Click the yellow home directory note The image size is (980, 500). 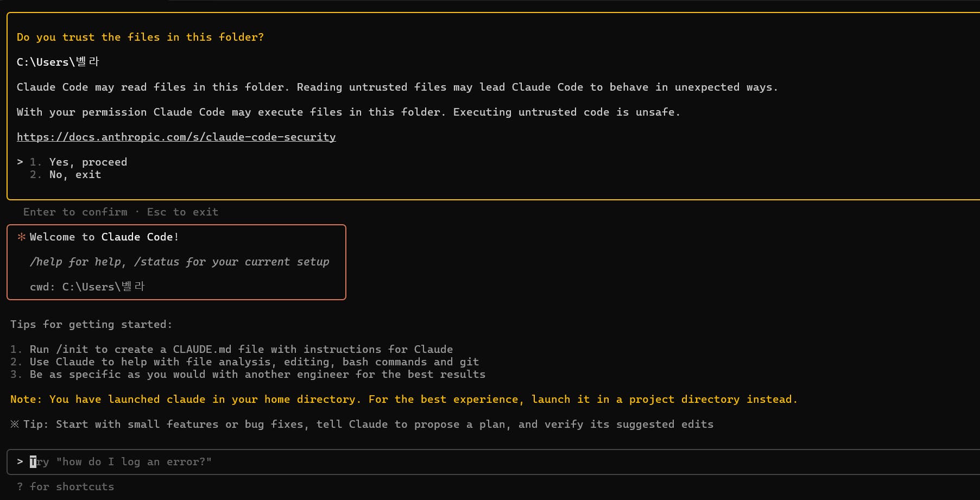point(404,399)
